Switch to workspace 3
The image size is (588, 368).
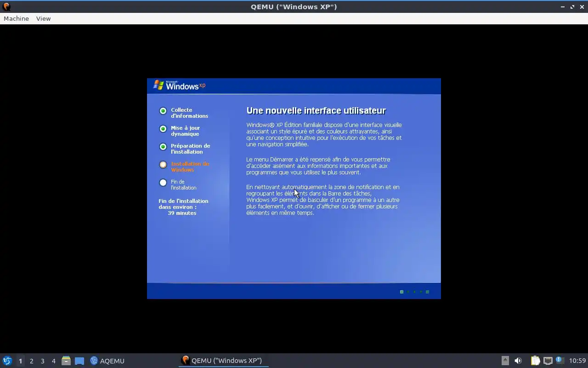pos(42,361)
